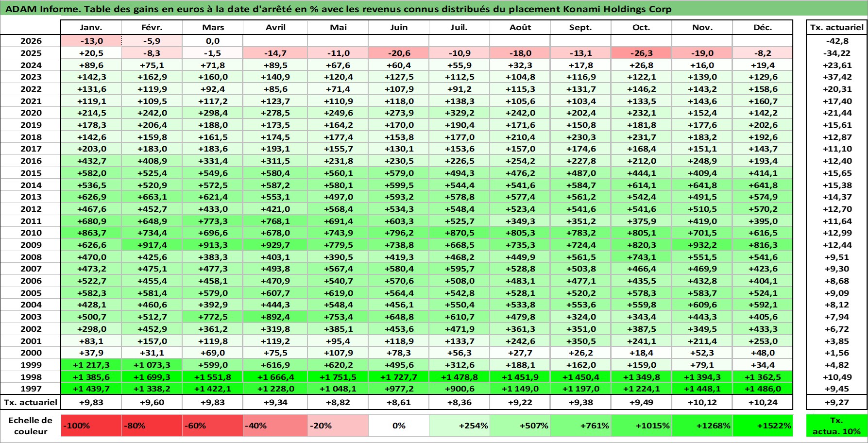Select the +1015% green scale swatch
Screen dimensions: 868x443
(642, 426)
